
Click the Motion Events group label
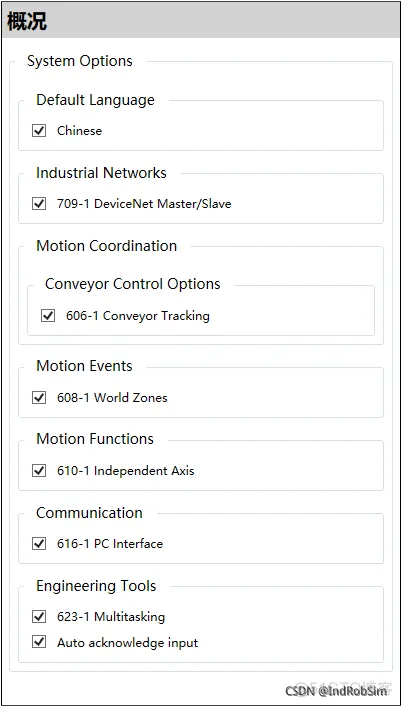coord(84,366)
